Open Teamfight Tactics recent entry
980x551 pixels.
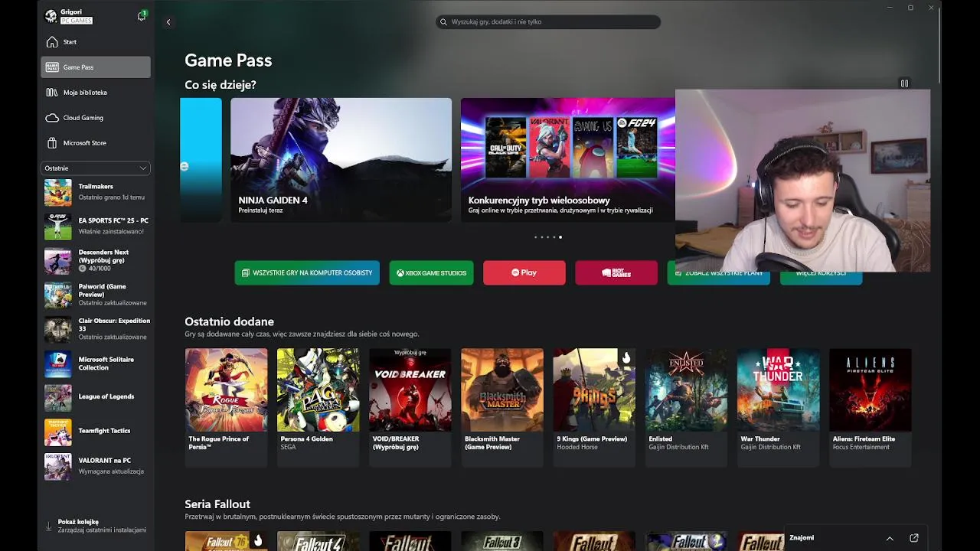click(96, 432)
